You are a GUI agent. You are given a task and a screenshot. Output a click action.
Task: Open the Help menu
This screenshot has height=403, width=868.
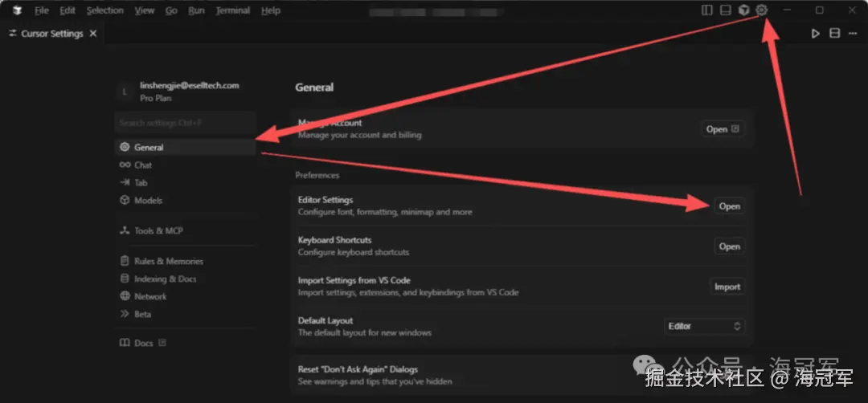271,10
